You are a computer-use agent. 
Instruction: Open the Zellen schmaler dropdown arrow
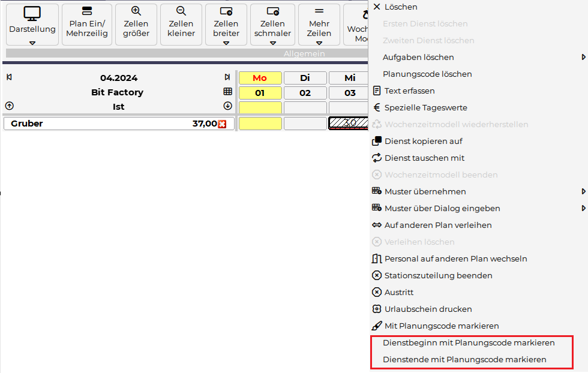pyautogui.click(x=272, y=43)
